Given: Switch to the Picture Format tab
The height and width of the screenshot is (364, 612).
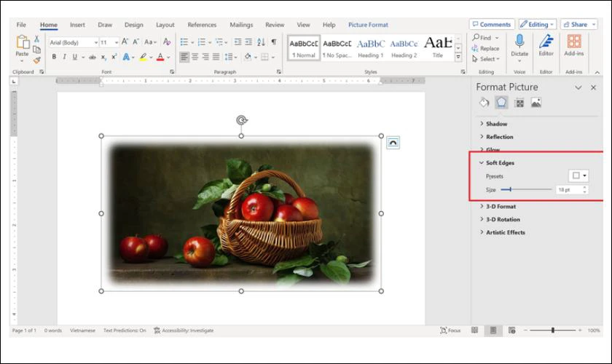Looking at the screenshot, I should (368, 25).
